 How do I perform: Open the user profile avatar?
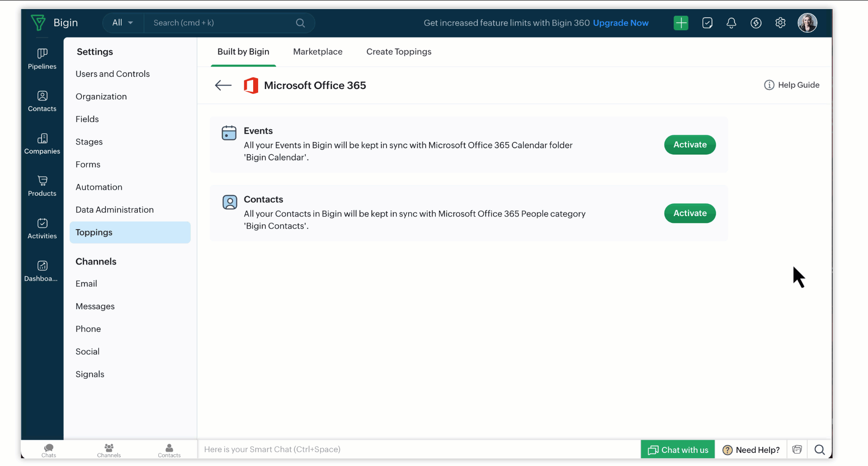[x=807, y=23]
